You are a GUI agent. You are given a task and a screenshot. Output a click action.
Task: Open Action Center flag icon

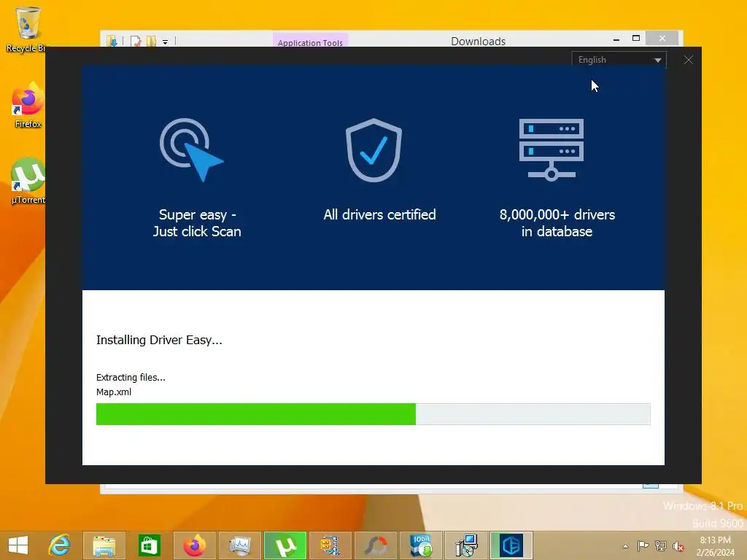point(643,545)
